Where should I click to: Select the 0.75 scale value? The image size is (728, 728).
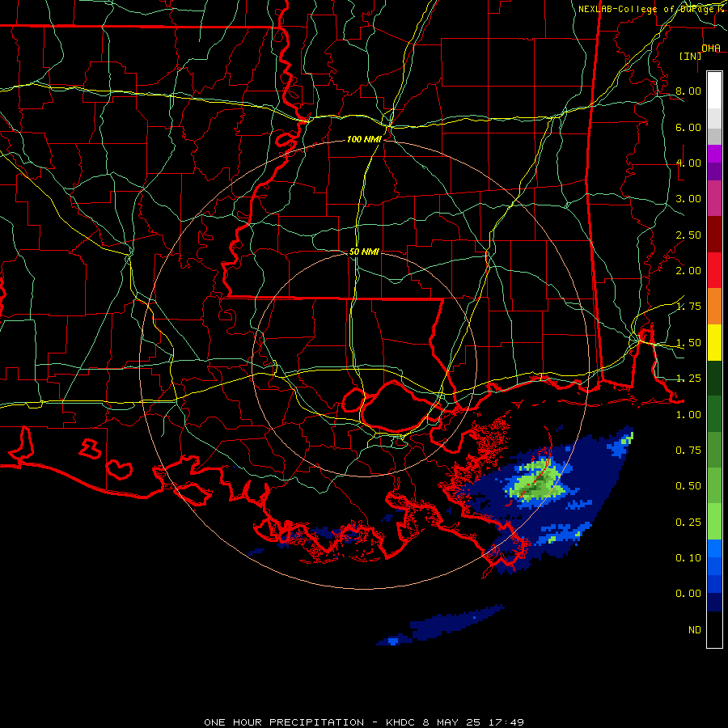(x=688, y=451)
